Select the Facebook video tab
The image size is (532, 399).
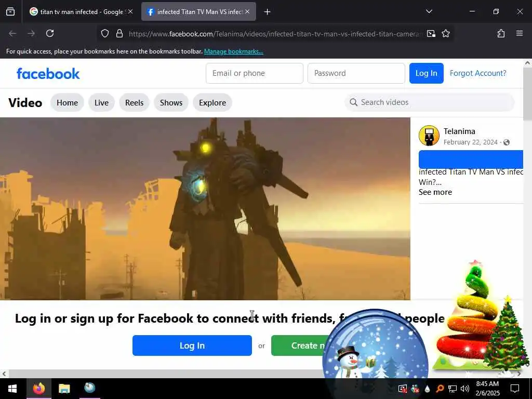point(198,11)
